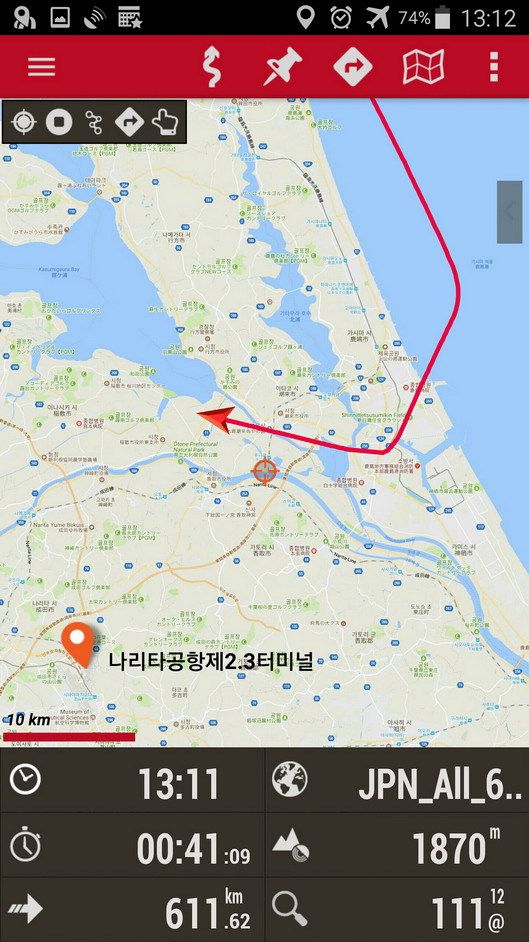Open the three-dot overflow menu

coord(494,67)
